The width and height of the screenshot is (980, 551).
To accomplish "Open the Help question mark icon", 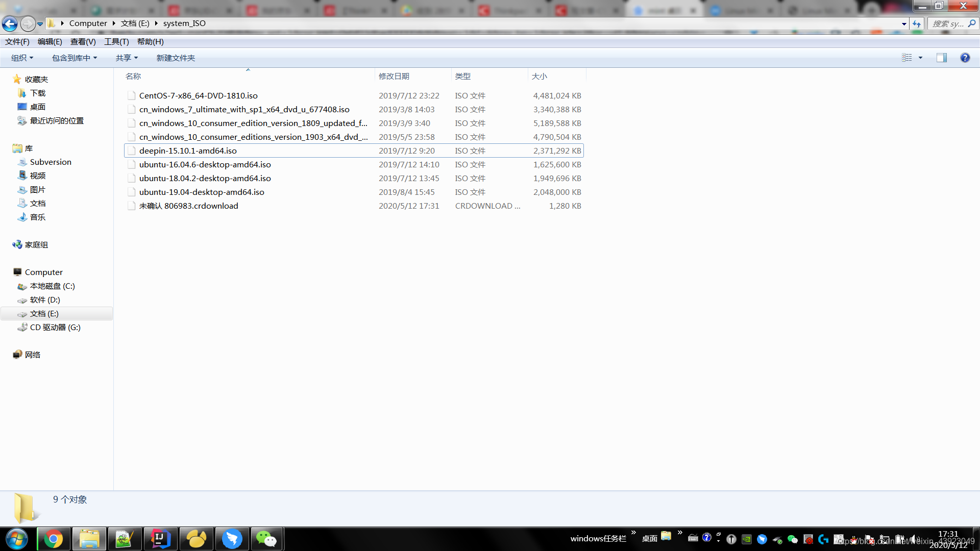I will click(965, 58).
